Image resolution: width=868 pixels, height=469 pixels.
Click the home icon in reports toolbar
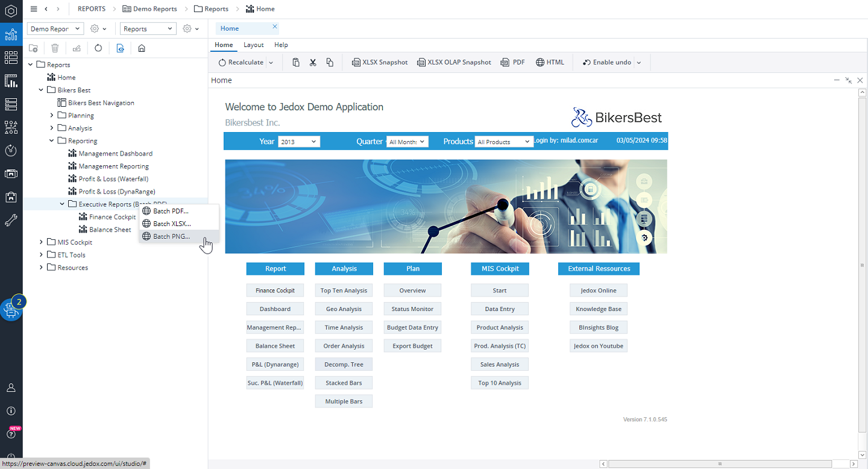pos(142,48)
